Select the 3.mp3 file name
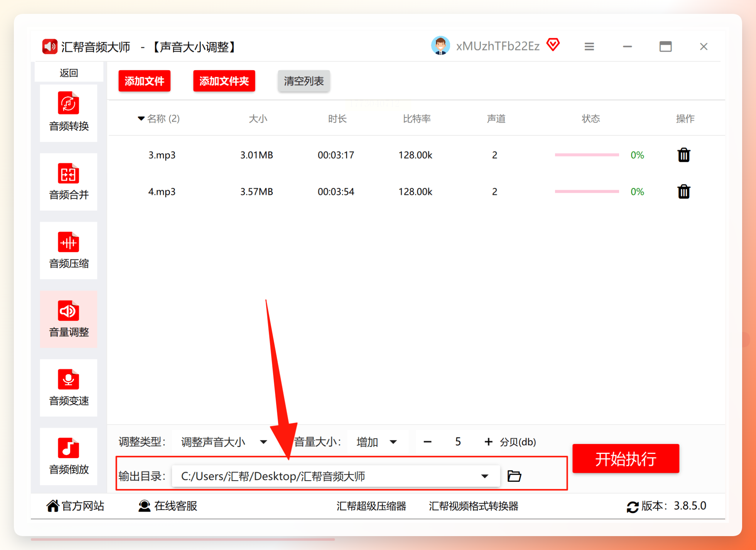The image size is (756, 550). pyautogui.click(x=162, y=155)
